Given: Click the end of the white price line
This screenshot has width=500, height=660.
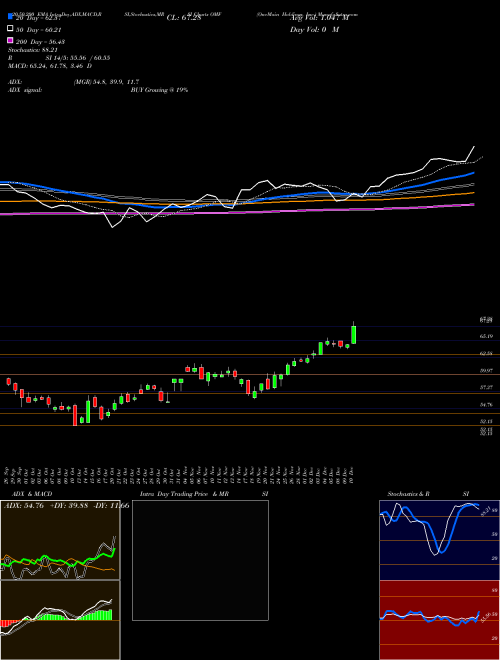Looking at the screenshot, I should tap(474, 146).
